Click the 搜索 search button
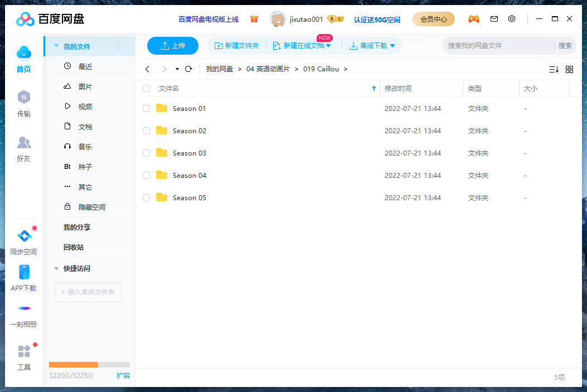 tap(565, 46)
